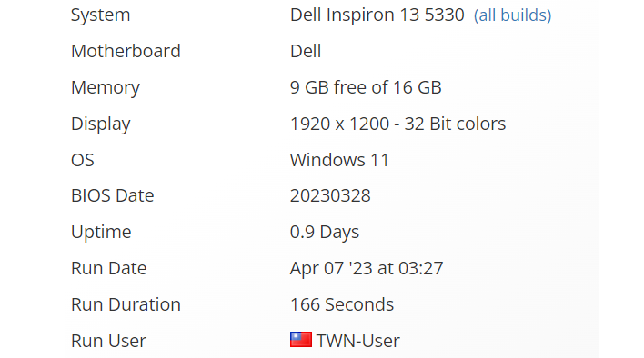
Task: Select the 0.9 Days uptime value
Action: [x=325, y=232]
